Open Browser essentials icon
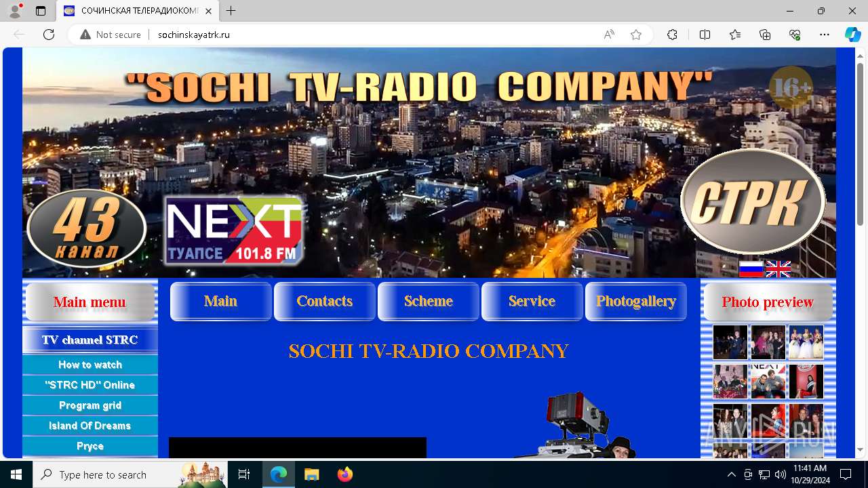Screen dimensions: 868x488 click(795, 35)
